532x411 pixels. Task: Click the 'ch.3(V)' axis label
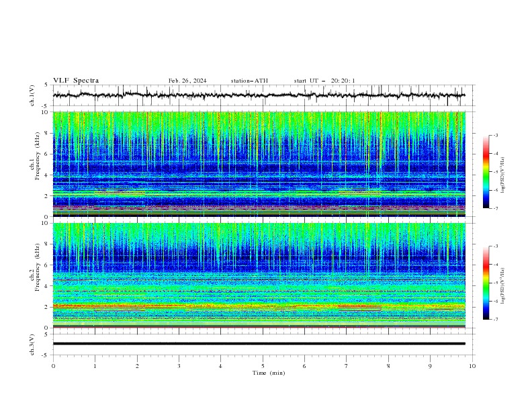[x=32, y=345]
